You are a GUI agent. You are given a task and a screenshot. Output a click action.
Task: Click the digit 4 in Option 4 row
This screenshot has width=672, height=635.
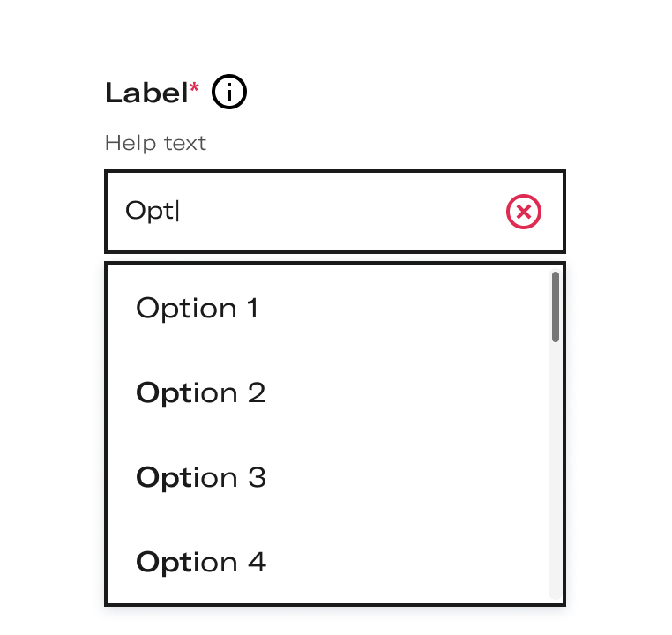[x=258, y=562]
